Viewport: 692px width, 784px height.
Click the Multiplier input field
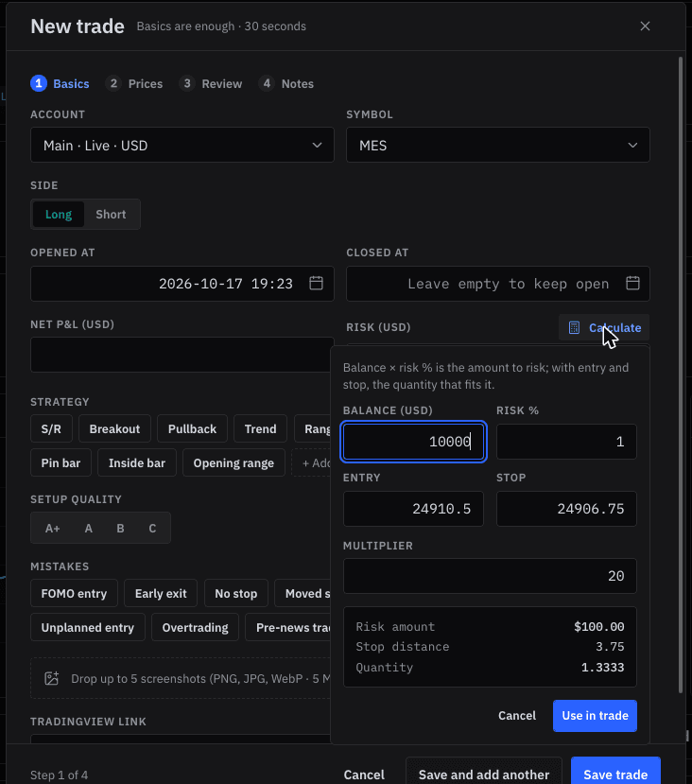[490, 576]
